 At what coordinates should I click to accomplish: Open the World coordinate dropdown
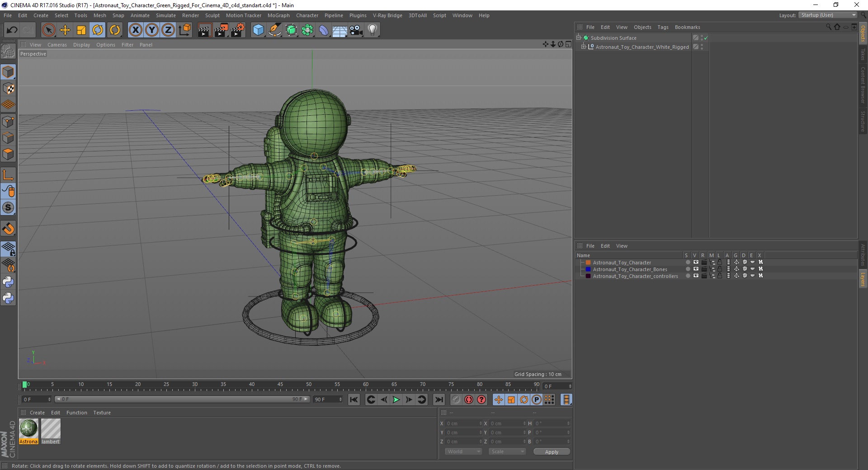463,451
